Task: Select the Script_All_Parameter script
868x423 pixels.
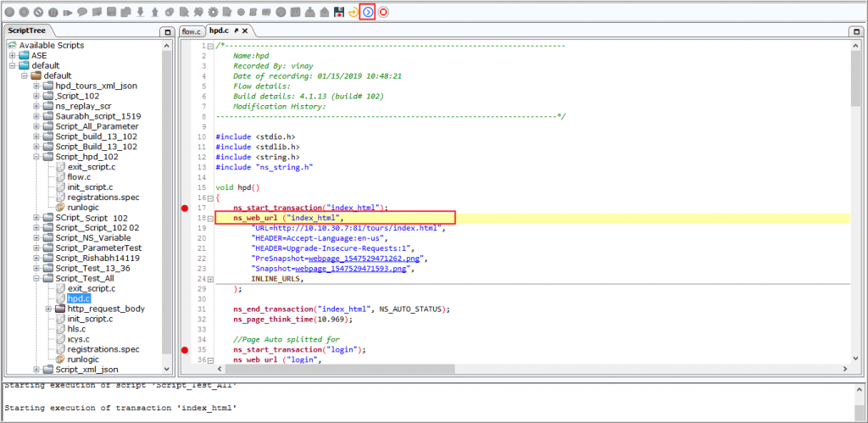Action: (x=97, y=126)
